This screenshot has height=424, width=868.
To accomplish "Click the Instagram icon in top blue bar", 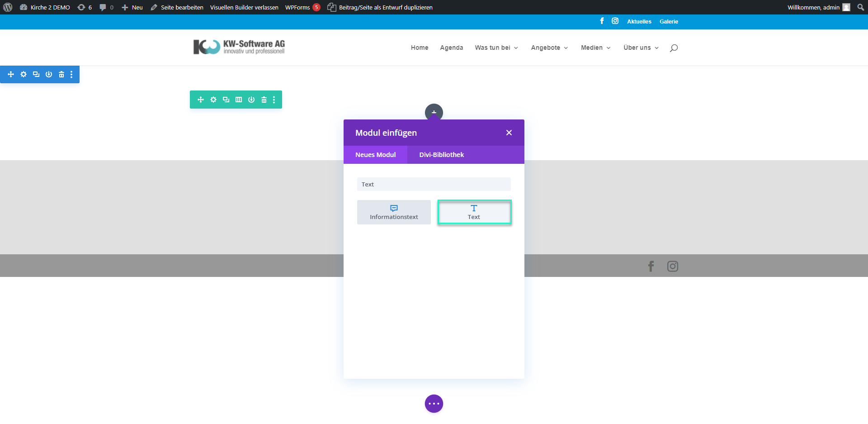I will [615, 21].
